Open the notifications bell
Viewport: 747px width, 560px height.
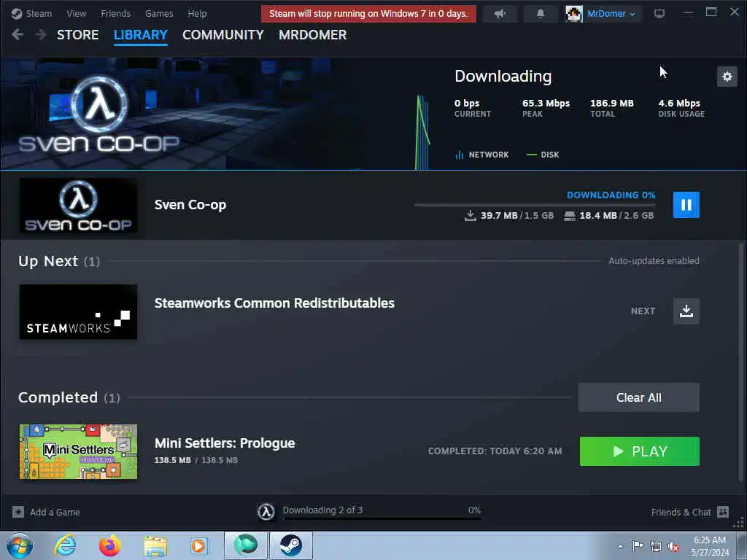coord(541,14)
